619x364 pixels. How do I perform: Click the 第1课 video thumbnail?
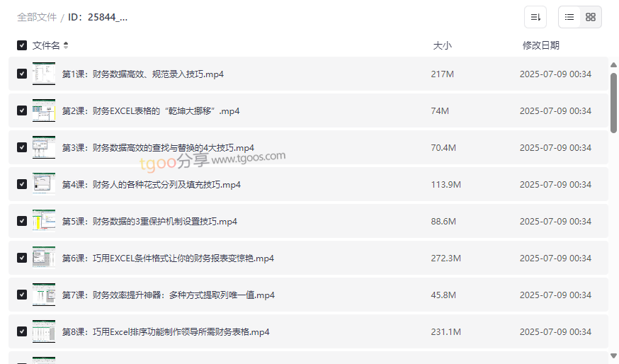point(44,74)
